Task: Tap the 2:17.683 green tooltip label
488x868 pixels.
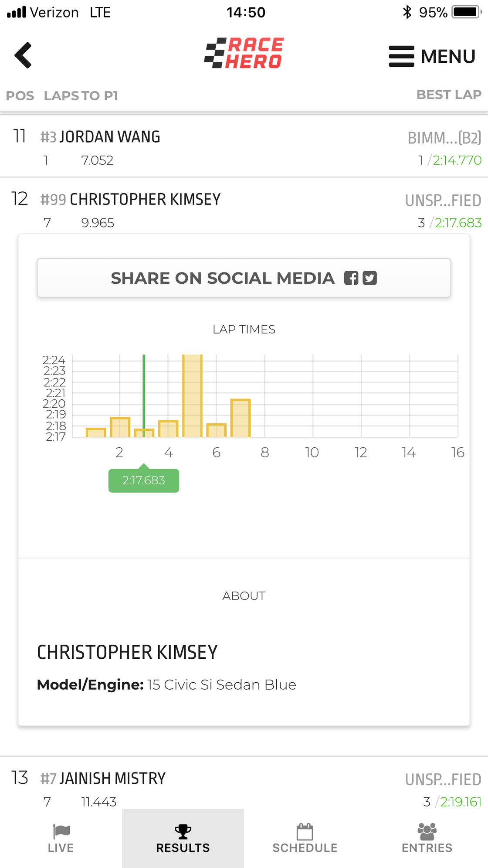Action: (x=144, y=480)
